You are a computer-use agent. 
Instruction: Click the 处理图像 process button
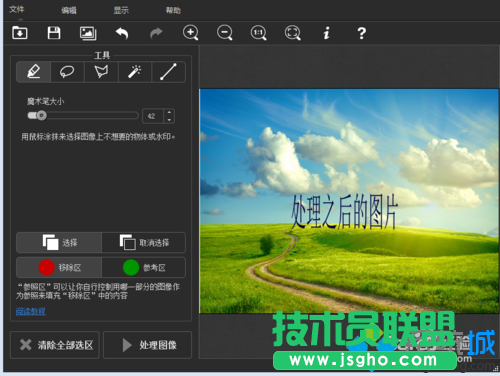[x=148, y=345]
